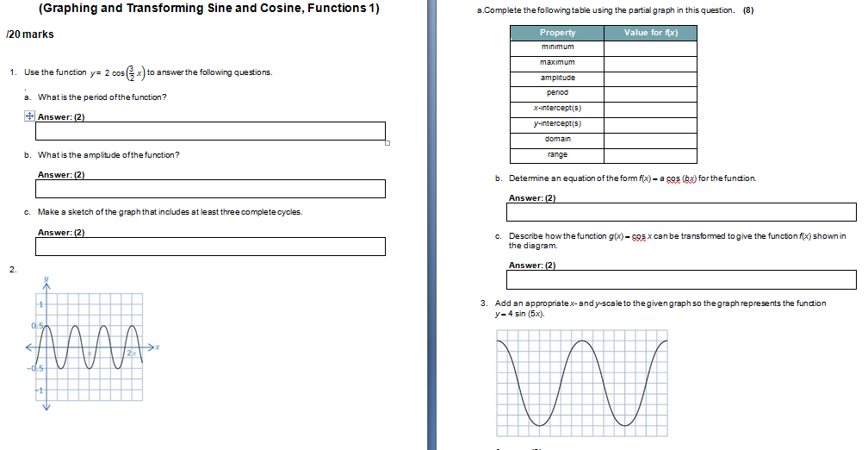Click the 'domain' cell in the table
The width and height of the screenshot is (868, 450).
tap(557, 141)
